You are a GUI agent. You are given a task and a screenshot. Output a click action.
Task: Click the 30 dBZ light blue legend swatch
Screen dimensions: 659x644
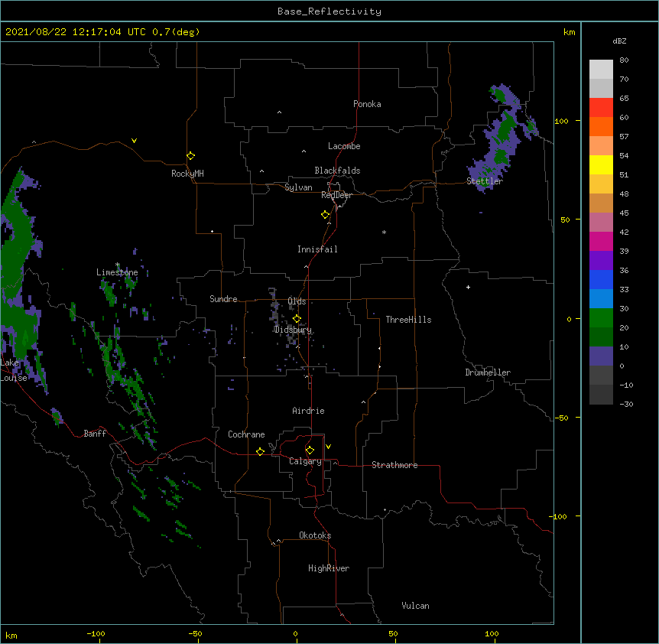click(x=601, y=298)
